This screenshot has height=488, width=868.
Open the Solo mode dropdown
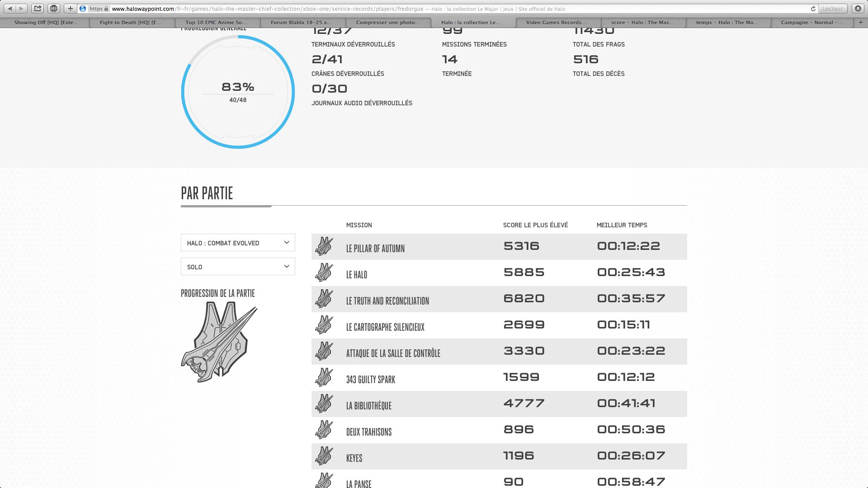pyautogui.click(x=238, y=267)
